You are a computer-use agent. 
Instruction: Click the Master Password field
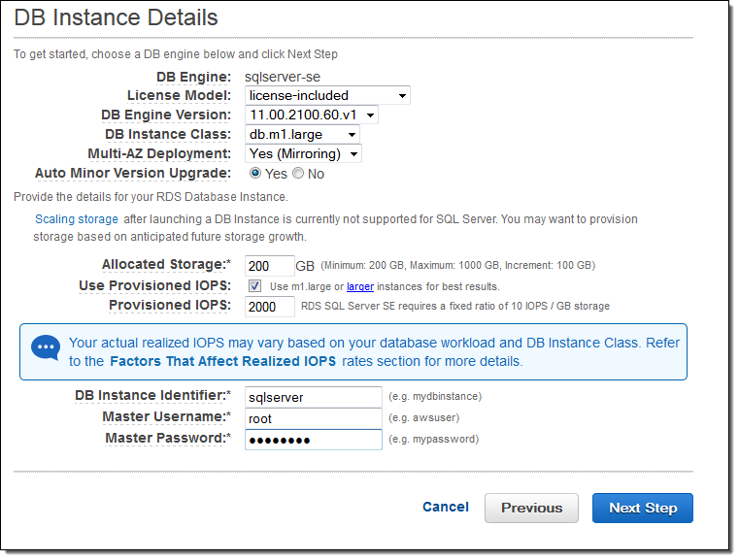click(313, 440)
